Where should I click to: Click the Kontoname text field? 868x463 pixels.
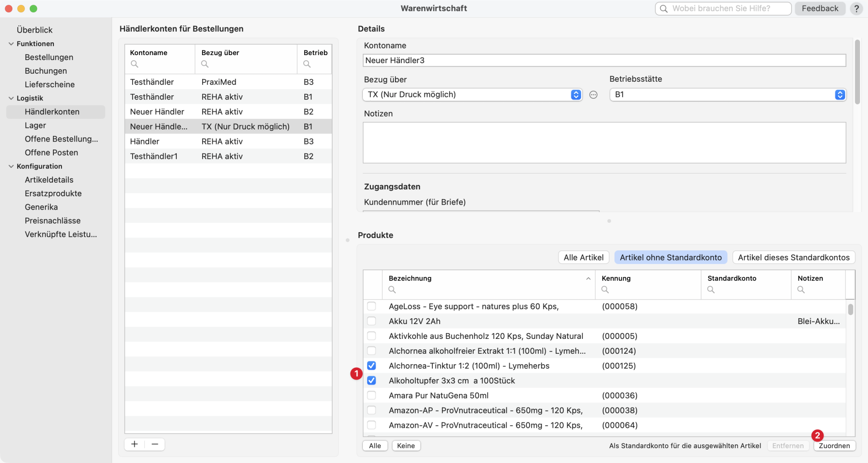click(604, 60)
